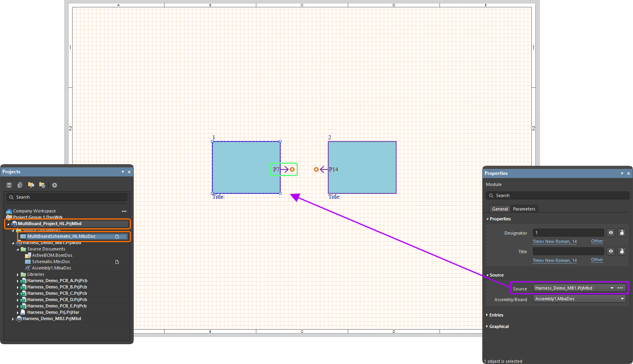
Task: Click the modified-document icon beside Schematic.MbsDoc
Action: 117,262
